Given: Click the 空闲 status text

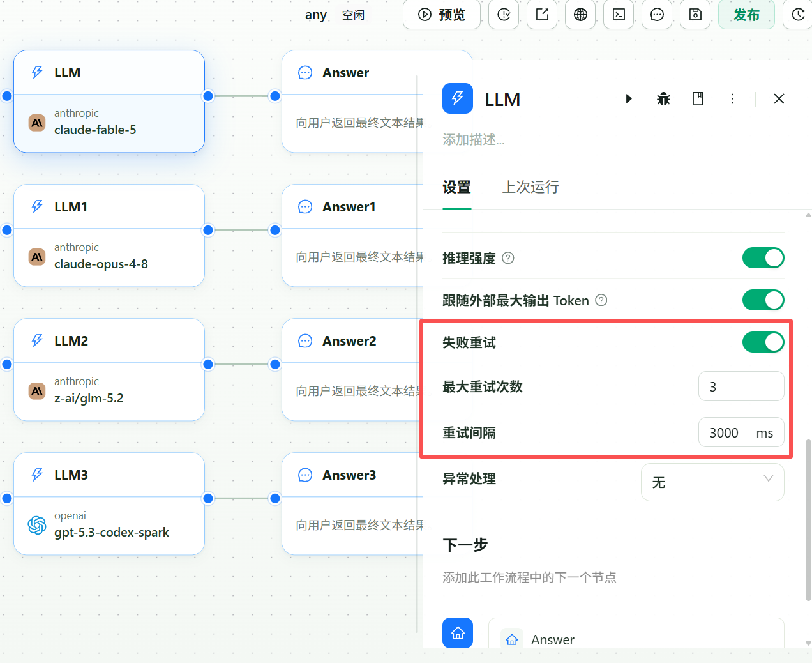Looking at the screenshot, I should [353, 15].
